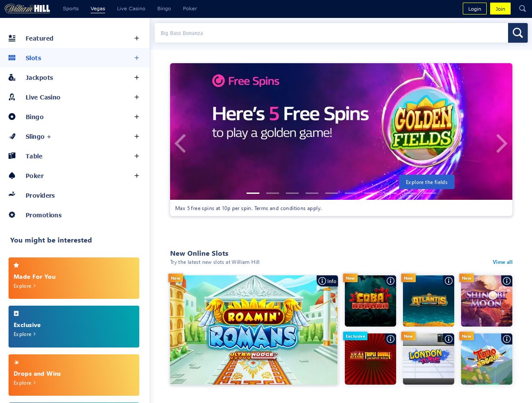Click the Slots reel icon

[12, 58]
